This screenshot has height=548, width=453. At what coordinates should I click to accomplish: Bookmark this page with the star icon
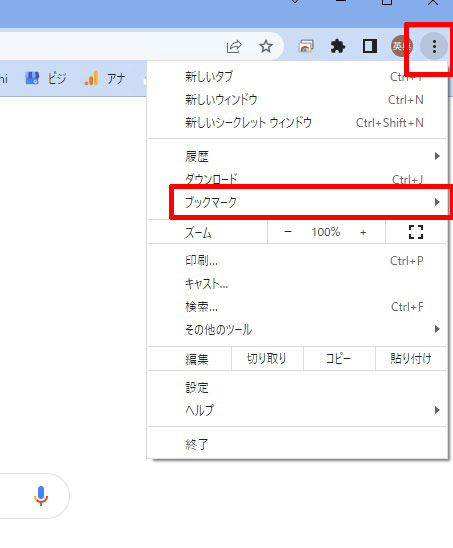coord(266,46)
